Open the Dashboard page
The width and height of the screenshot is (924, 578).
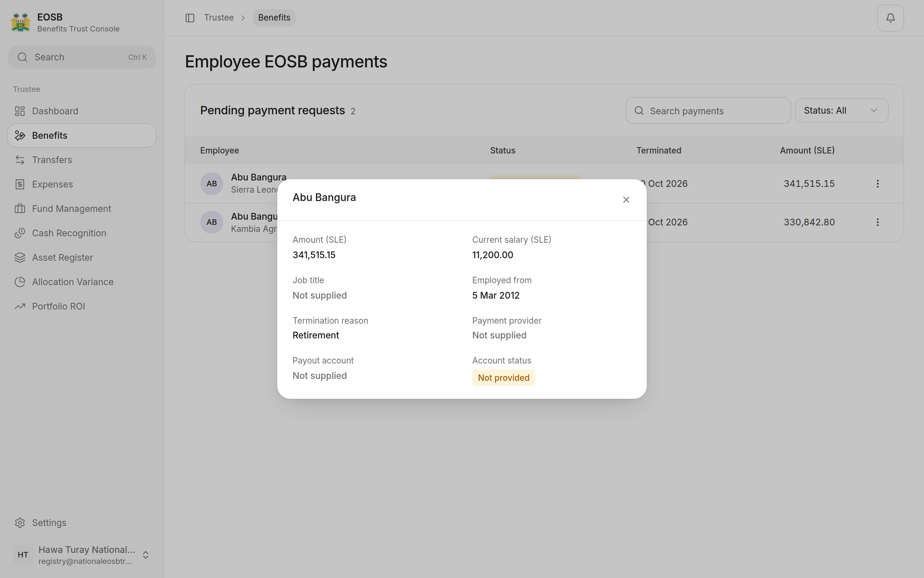click(81, 111)
